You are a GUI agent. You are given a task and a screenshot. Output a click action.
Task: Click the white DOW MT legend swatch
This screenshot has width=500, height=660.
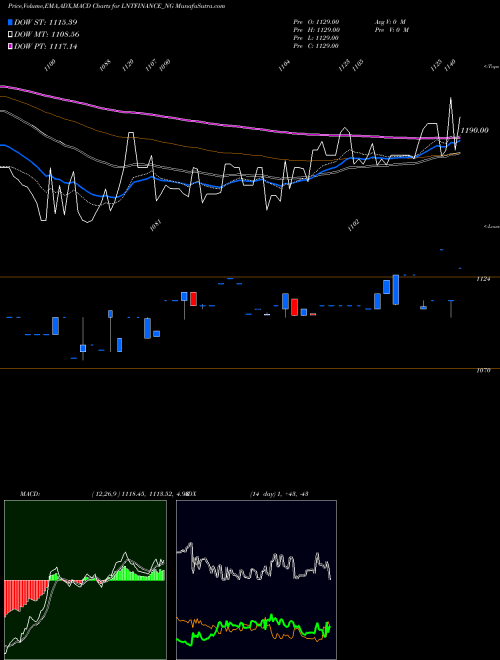pos(10,35)
